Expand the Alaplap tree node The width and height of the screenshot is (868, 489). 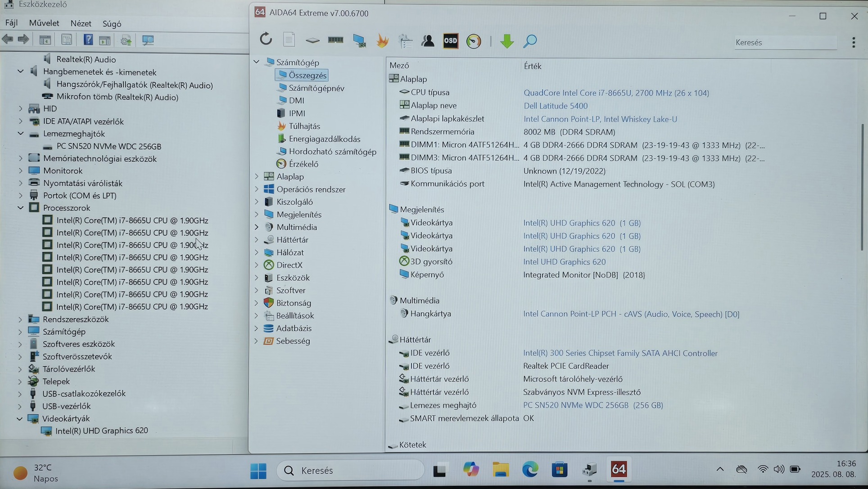coord(257,176)
